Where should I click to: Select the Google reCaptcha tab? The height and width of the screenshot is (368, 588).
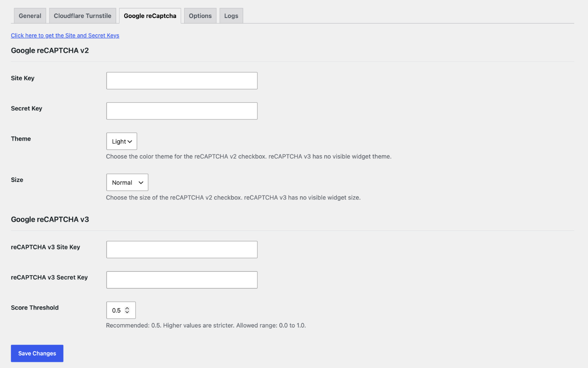[150, 16]
